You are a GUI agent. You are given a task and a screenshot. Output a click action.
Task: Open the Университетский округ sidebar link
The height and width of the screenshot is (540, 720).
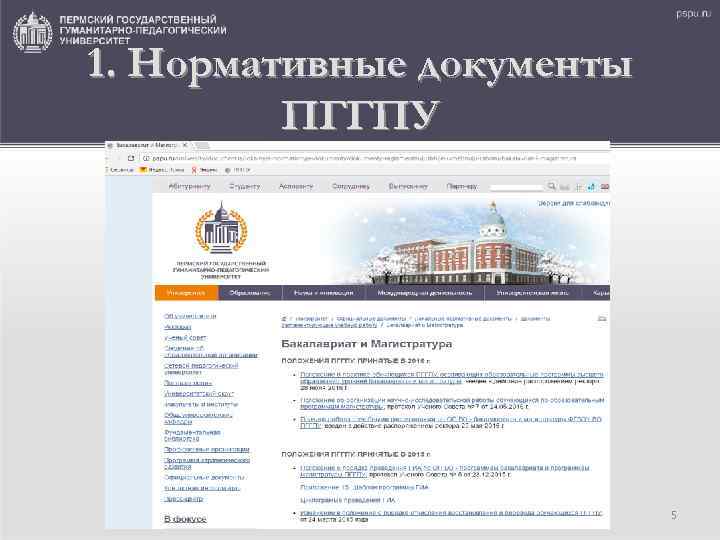[199, 394]
